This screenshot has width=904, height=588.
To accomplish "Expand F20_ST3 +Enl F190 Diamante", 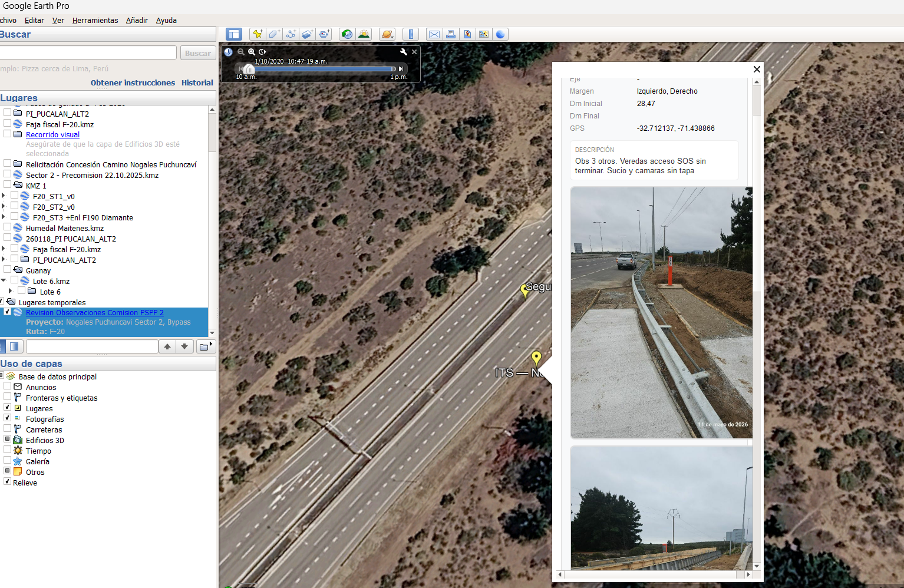I will pos(4,216).
